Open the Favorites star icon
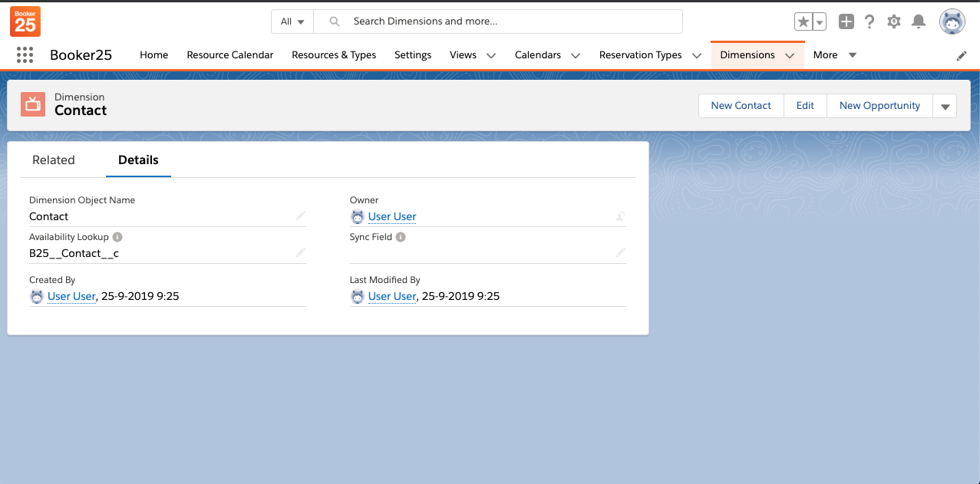The width and height of the screenshot is (980, 484). [803, 21]
